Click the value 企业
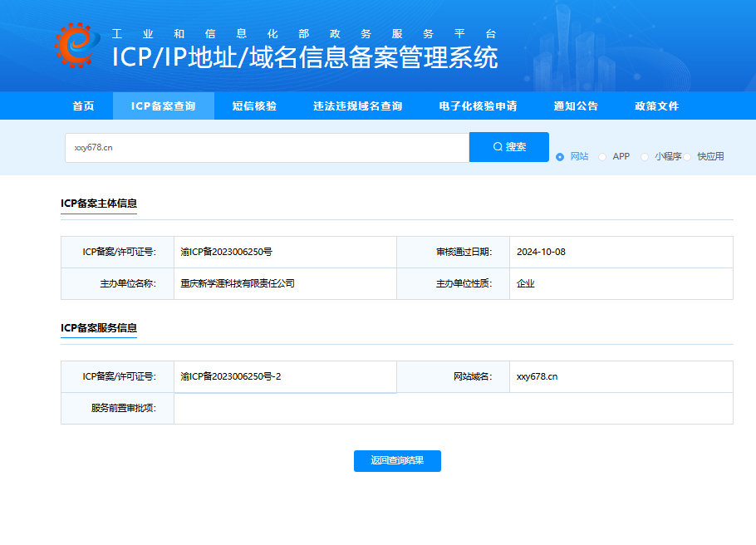 click(526, 283)
